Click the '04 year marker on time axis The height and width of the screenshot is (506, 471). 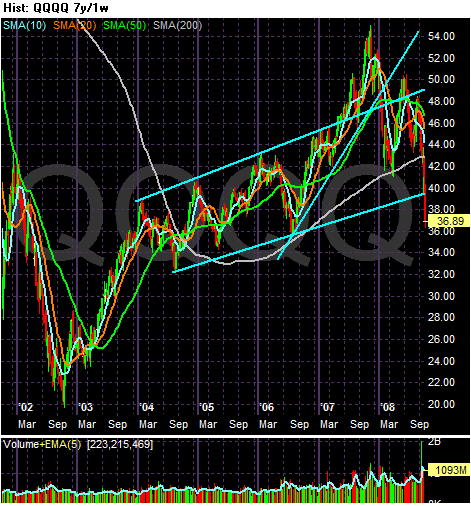coord(146,407)
